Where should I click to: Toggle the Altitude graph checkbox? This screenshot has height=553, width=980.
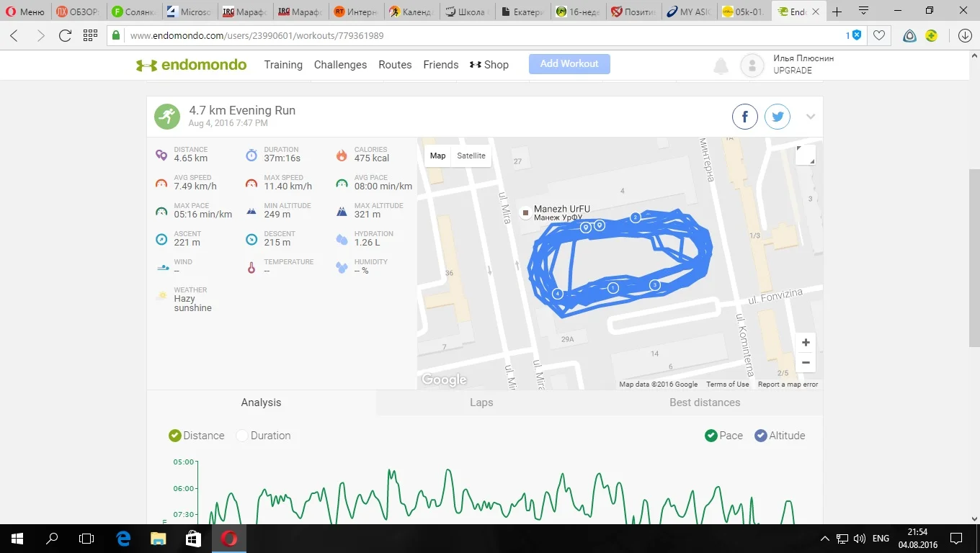point(760,436)
